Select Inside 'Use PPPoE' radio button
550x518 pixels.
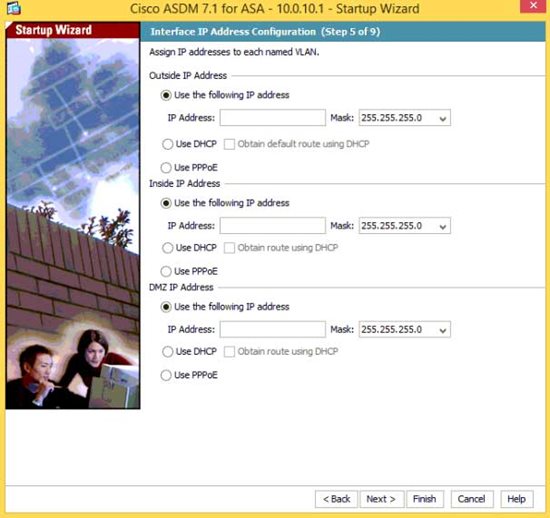click(166, 271)
